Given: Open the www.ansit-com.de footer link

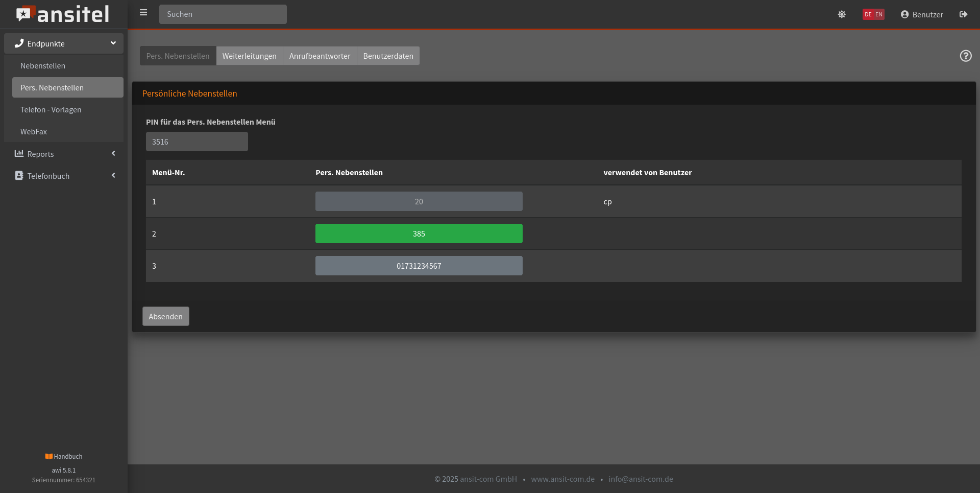Looking at the screenshot, I should tap(562, 479).
